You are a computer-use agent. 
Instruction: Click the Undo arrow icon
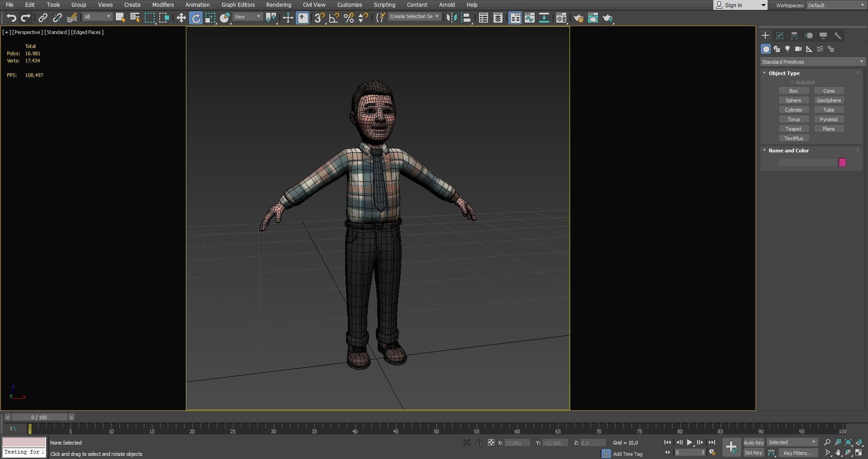point(11,18)
